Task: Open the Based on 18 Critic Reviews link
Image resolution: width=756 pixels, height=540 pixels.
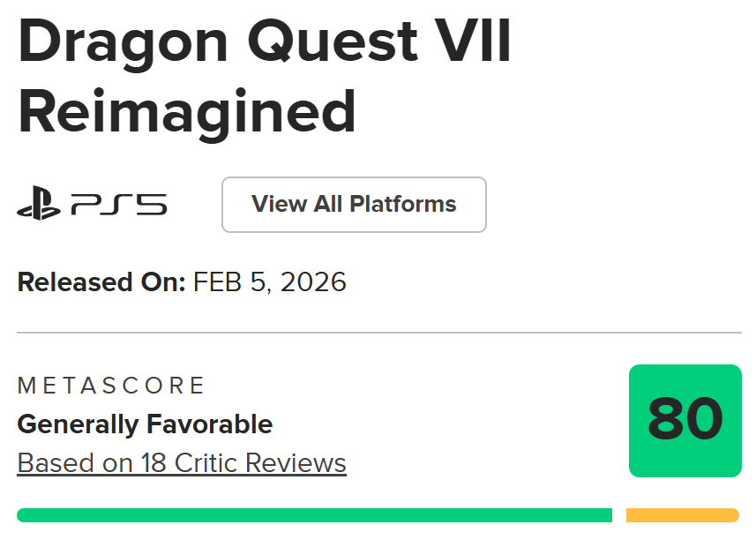Action: 182,462
